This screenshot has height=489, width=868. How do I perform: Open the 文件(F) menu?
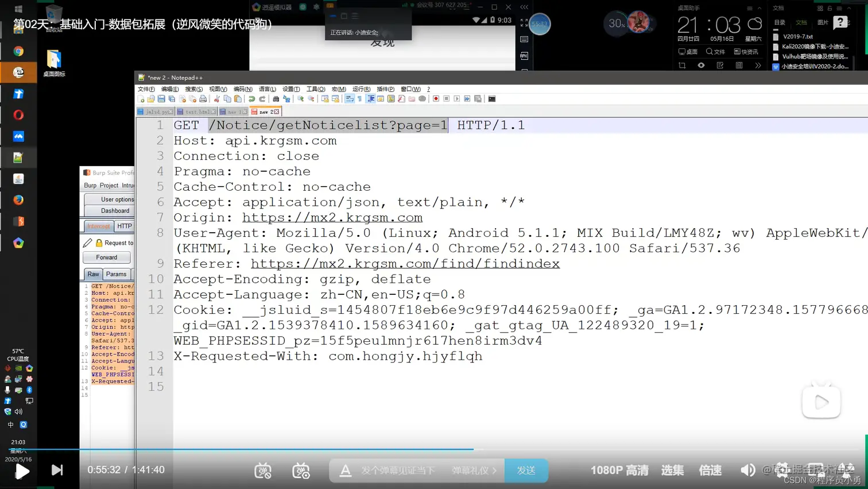[x=146, y=89]
